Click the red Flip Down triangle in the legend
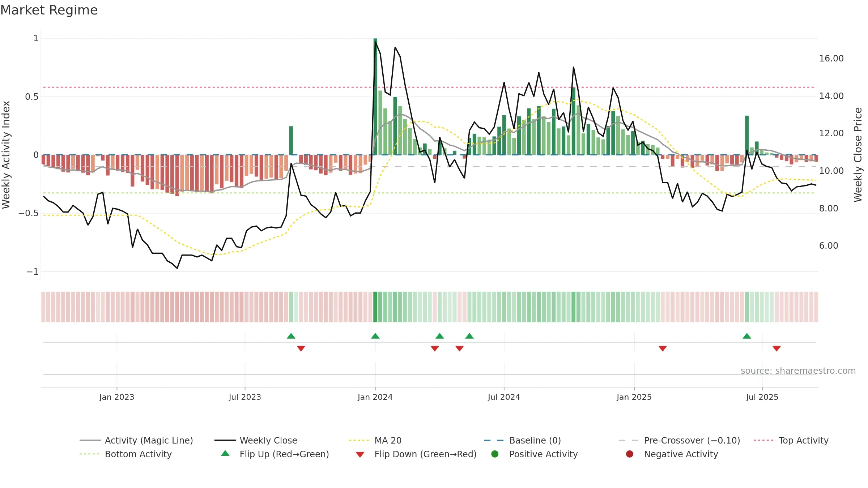Image resolution: width=868 pixels, height=488 pixels. tap(360, 455)
